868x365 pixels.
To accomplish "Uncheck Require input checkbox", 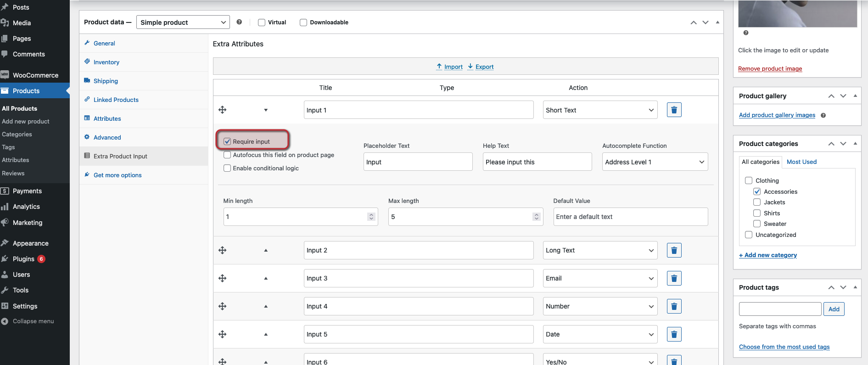I will point(227,141).
